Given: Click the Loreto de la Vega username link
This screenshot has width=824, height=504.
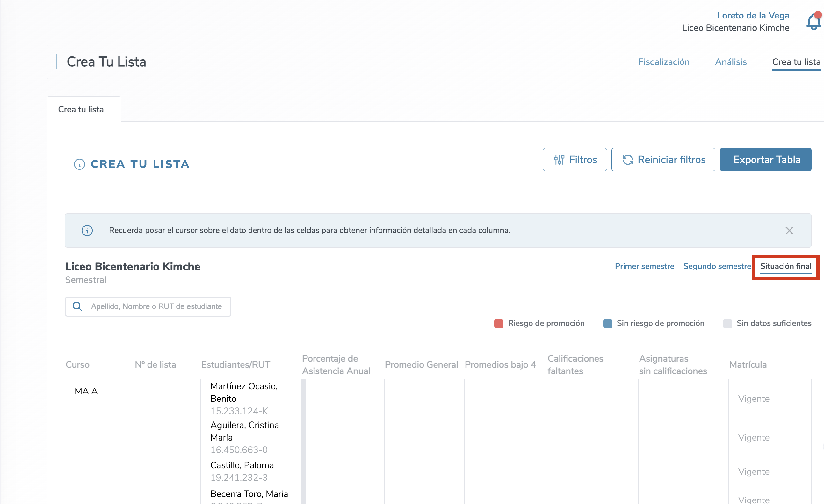Looking at the screenshot, I should pyautogui.click(x=753, y=15).
